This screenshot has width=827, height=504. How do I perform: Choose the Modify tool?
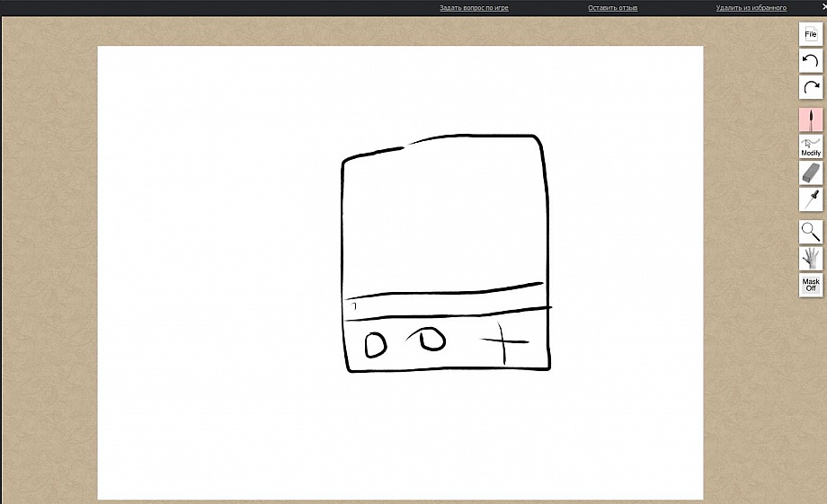[x=811, y=146]
